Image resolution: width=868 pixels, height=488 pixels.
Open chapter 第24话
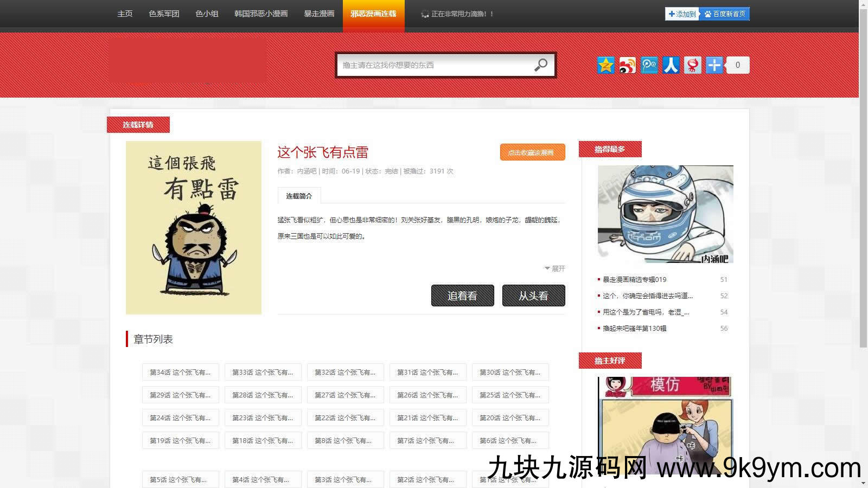181,418
